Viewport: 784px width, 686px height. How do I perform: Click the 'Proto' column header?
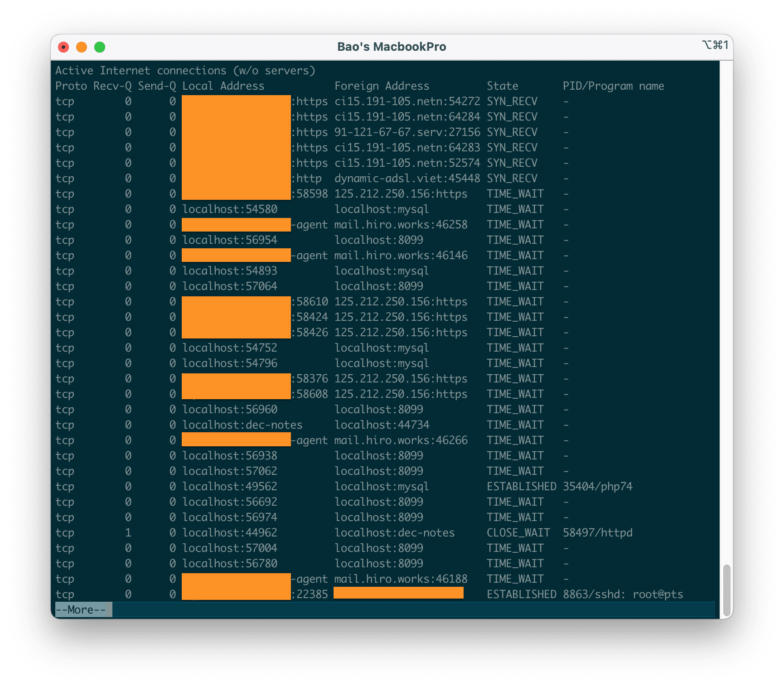(71, 86)
